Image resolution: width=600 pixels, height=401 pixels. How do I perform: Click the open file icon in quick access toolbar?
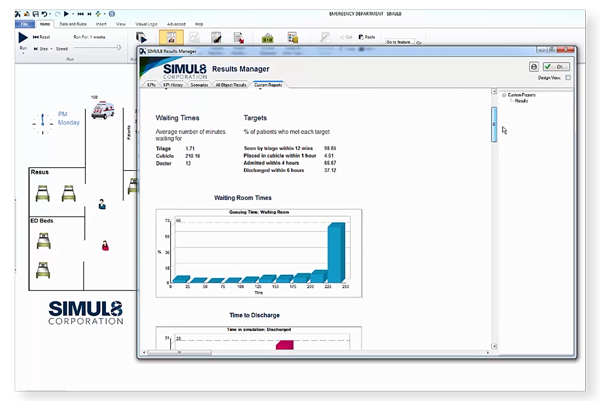click(x=27, y=14)
